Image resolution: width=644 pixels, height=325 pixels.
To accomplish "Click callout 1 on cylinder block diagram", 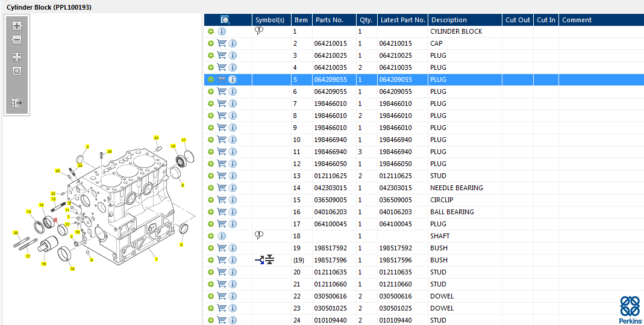I will (157, 259).
